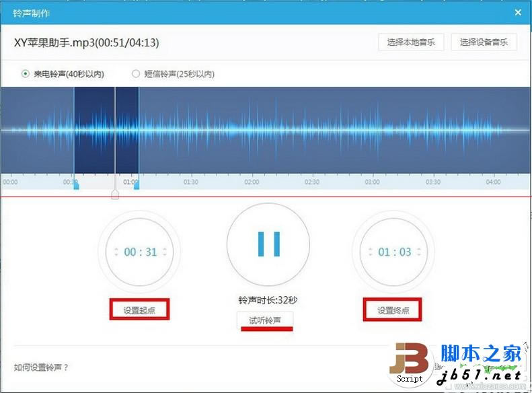Click the minutes stepper left of start time 00:31
The height and width of the screenshot is (393, 532).
point(116,252)
